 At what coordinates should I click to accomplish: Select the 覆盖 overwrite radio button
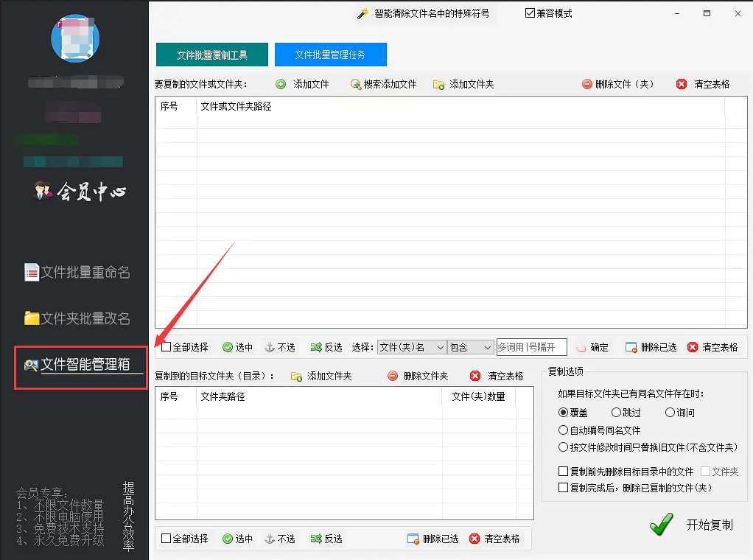tap(564, 413)
